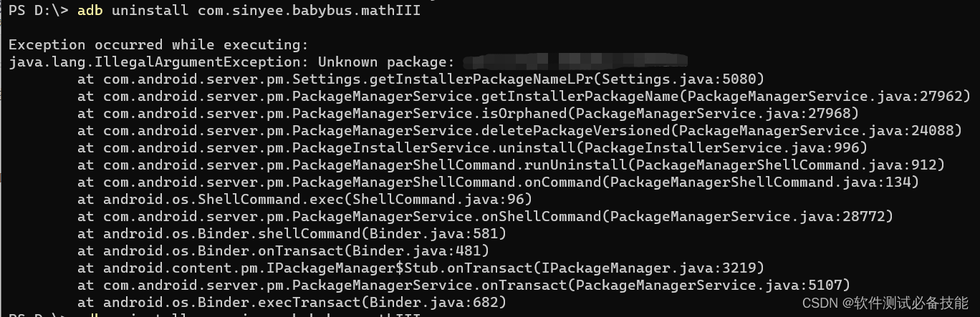Click the 'Exception occurred while executing:' line
This screenshot has height=317, width=980.
click(158, 45)
